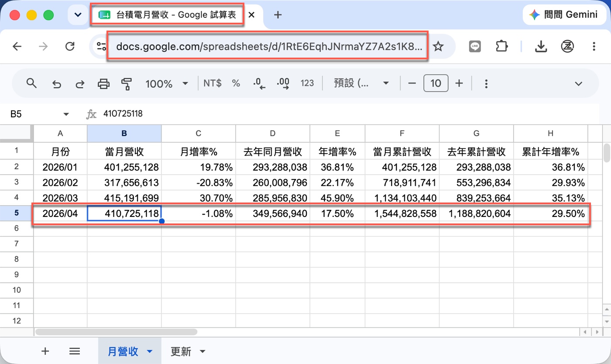Screen dimensions: 611x364
Task: Switch to the 月營收 sheet tab
Action: (123, 351)
